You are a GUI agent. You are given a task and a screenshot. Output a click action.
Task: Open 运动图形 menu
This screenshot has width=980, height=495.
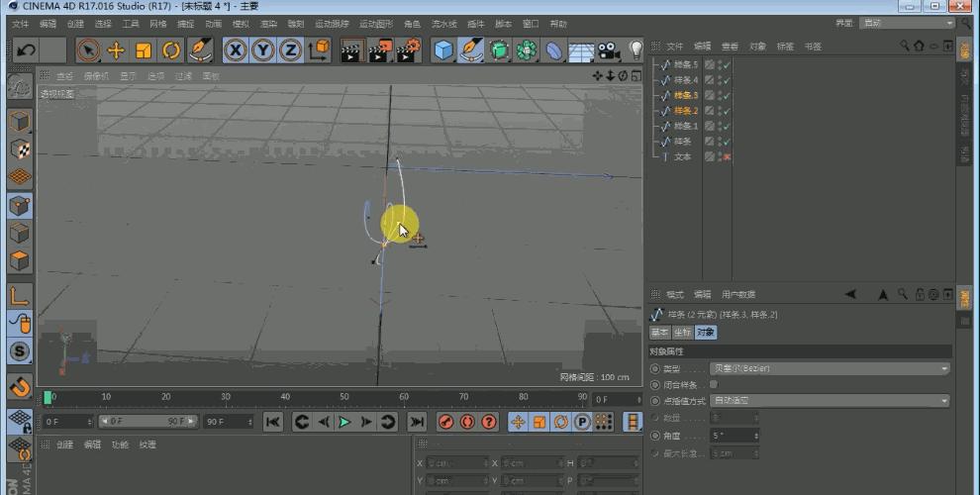[x=375, y=24]
